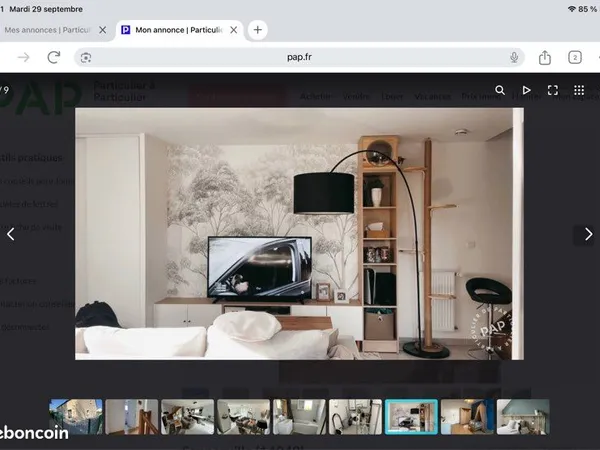Toggle the thumbnails grid icon
Viewport: 600px width, 450px height.
click(x=579, y=90)
